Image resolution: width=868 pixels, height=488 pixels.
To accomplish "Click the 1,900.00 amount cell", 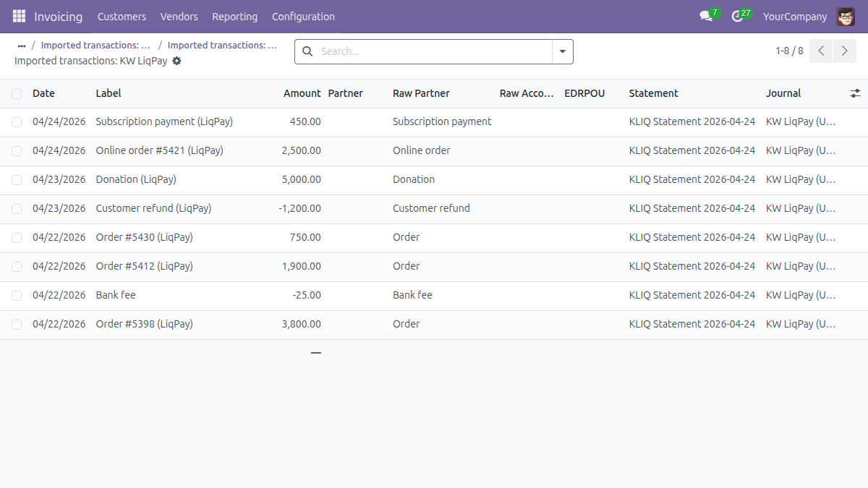I will pyautogui.click(x=302, y=267).
